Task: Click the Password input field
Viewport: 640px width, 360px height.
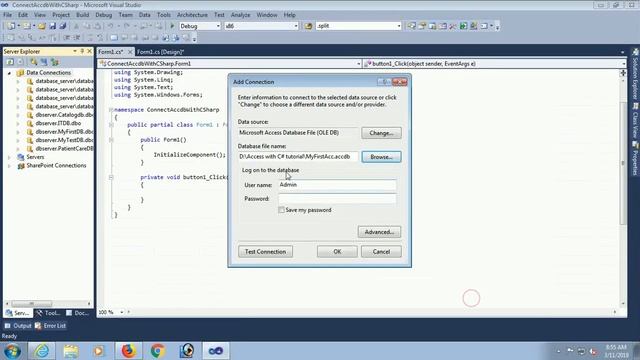Action: tap(337, 199)
